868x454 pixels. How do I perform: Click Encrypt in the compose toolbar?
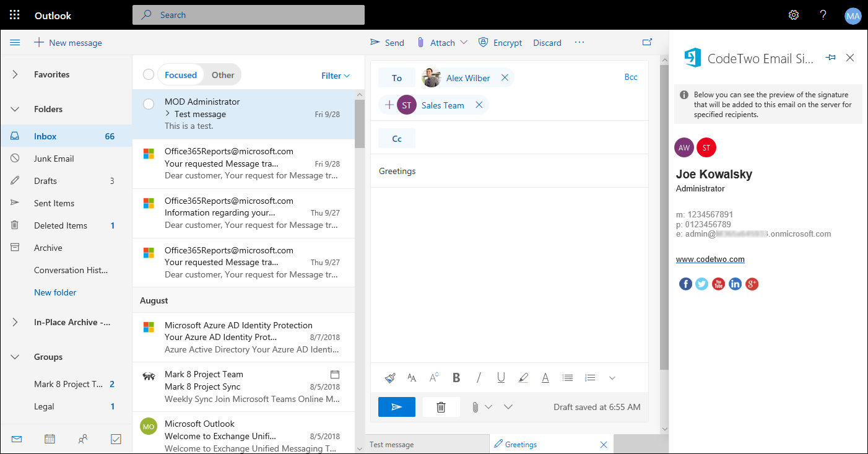pyautogui.click(x=500, y=43)
